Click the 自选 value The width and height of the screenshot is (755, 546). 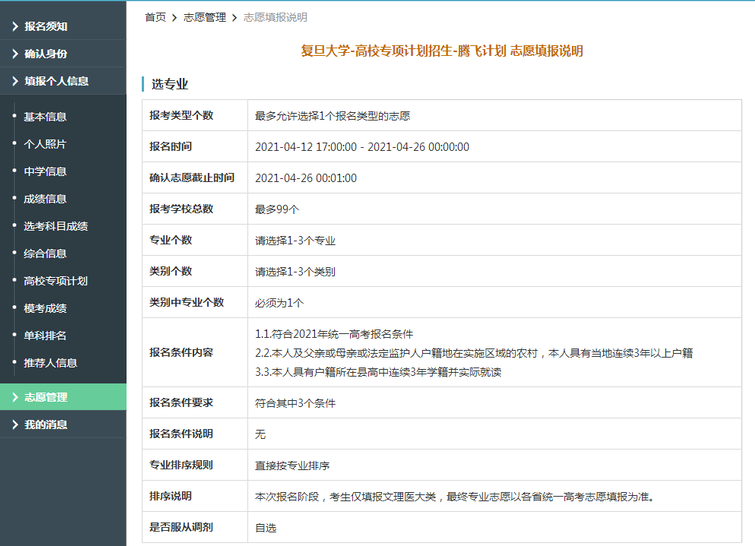(265, 528)
